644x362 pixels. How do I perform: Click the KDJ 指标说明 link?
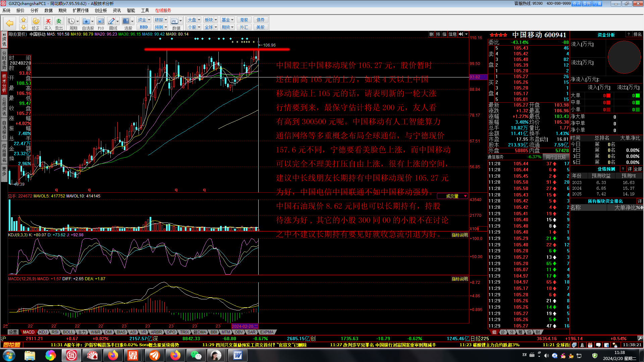tap(460, 235)
